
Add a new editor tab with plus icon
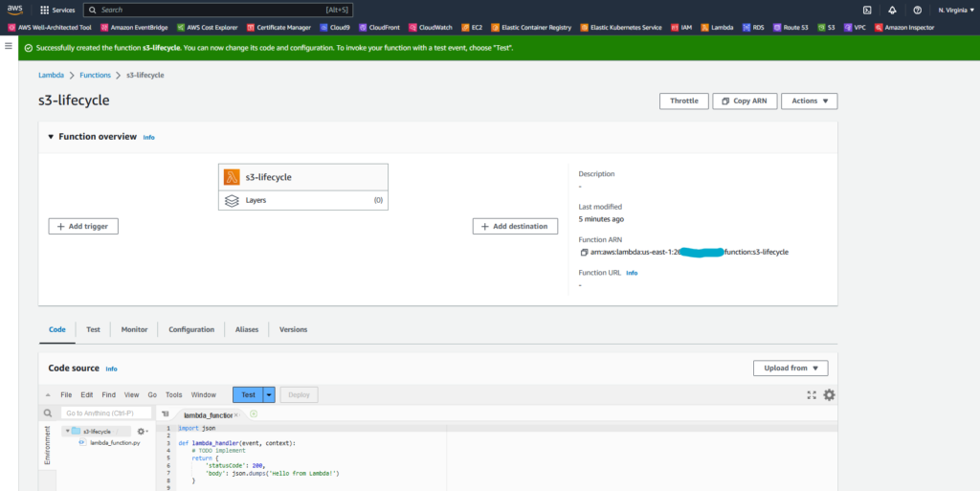point(253,413)
